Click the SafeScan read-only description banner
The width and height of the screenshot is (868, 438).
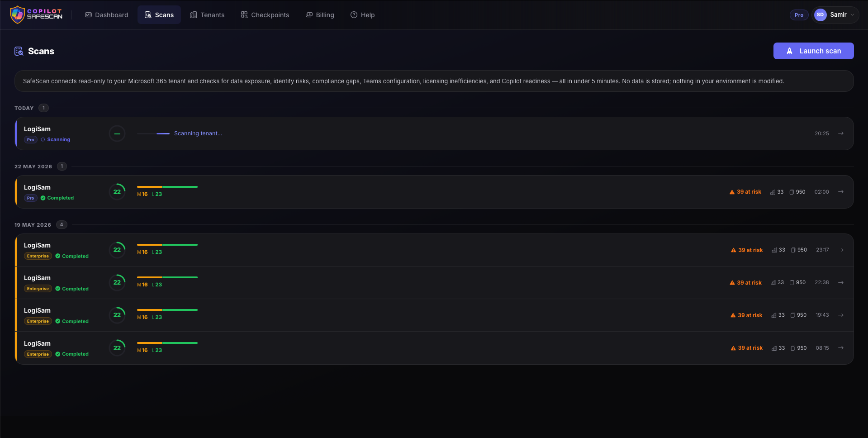pyautogui.click(x=434, y=81)
